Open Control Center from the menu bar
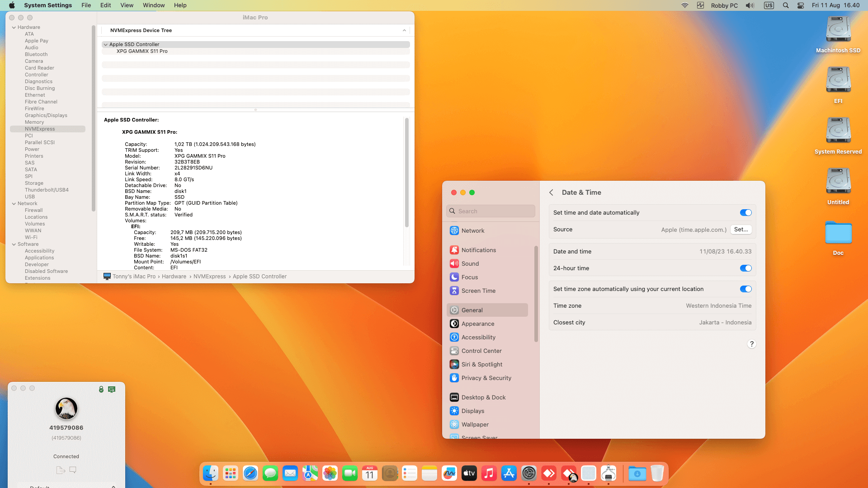868x488 pixels. [x=801, y=5]
